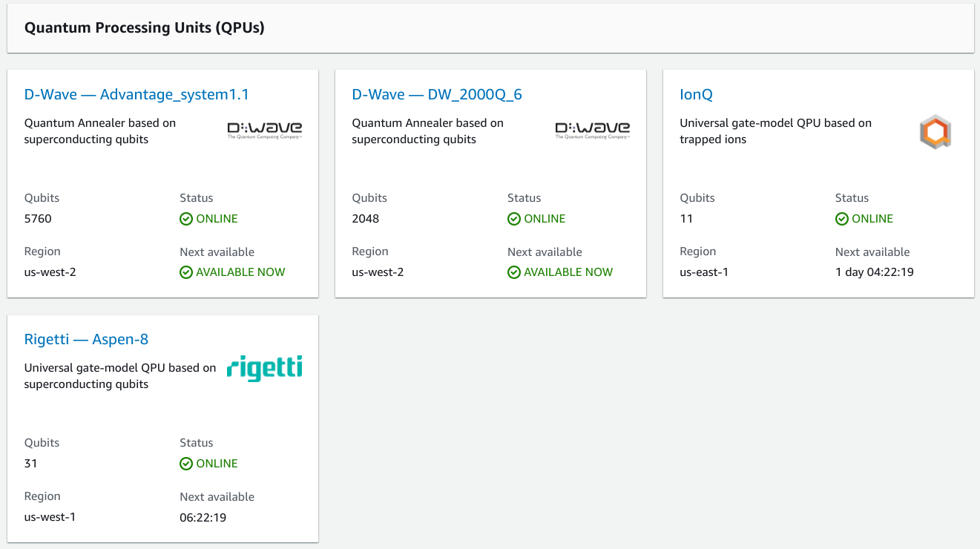Screen dimensions: 980x549
Task: Select the ONLINE status text on Rigetti card
Action: pos(217,464)
